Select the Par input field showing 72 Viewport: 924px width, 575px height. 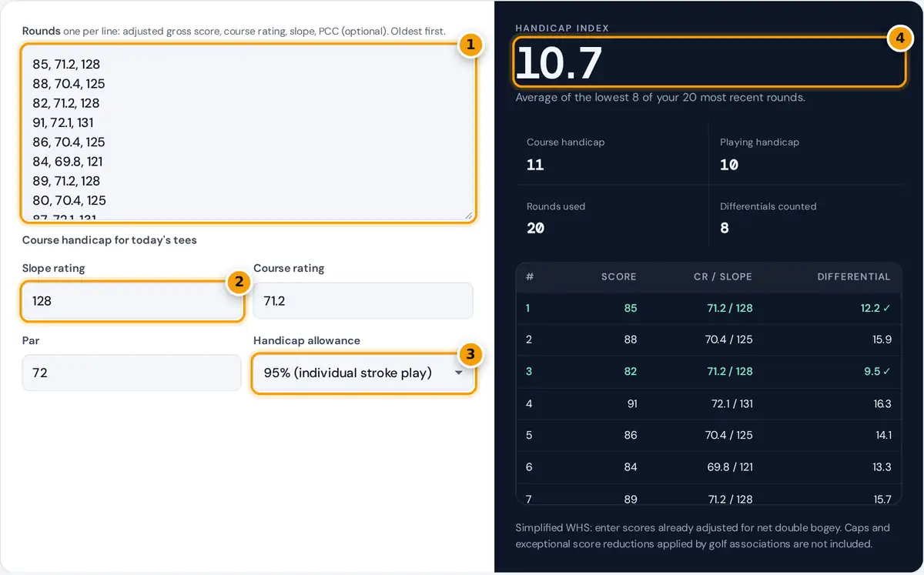tap(132, 373)
